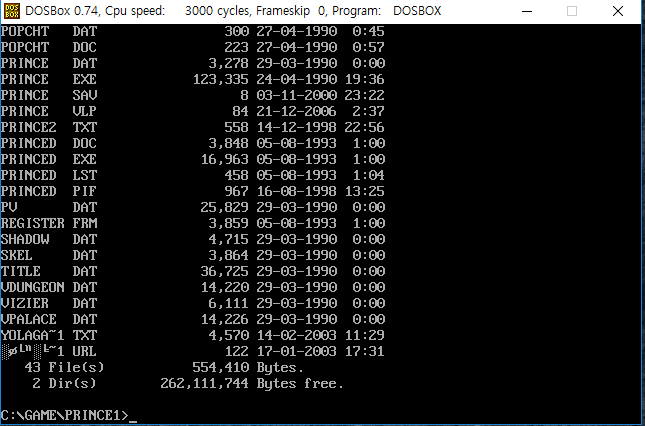Click the disabled maximize button

[572, 11]
